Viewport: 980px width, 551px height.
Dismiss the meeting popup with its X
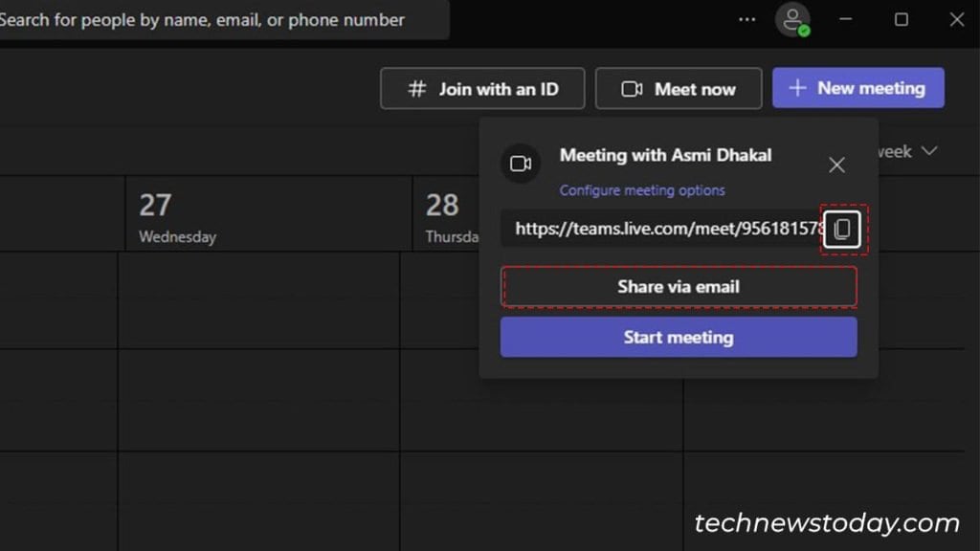(836, 164)
